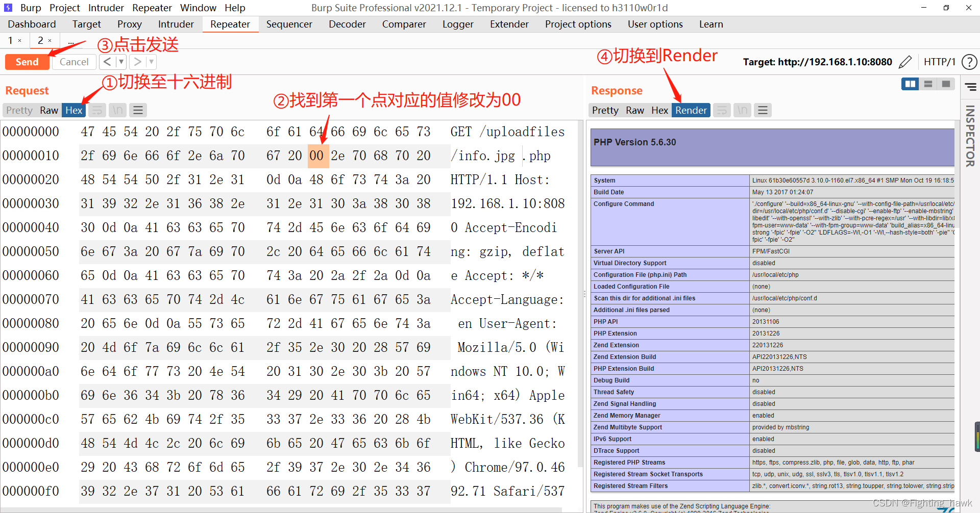Switch to the Proxy tab
This screenshot has width=980, height=513.
pyautogui.click(x=130, y=24)
